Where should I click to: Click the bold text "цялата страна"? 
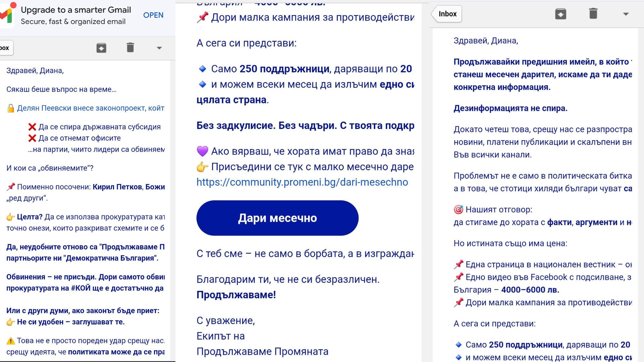231,100
